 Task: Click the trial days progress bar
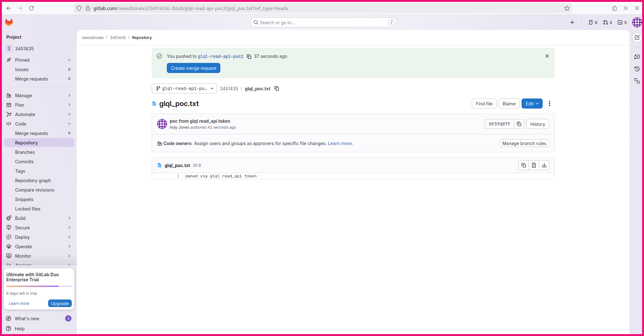pyautogui.click(x=39, y=286)
